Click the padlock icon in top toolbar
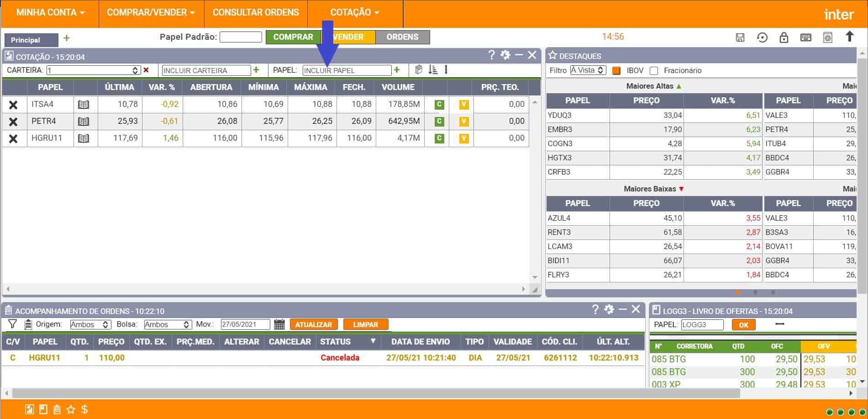The width and height of the screenshot is (868, 419). pos(784,37)
